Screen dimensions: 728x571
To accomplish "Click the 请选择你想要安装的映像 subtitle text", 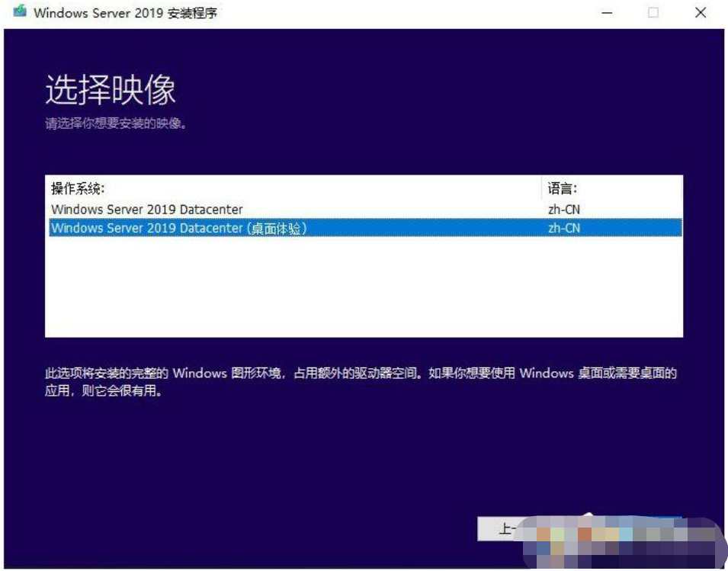I will click(116, 124).
